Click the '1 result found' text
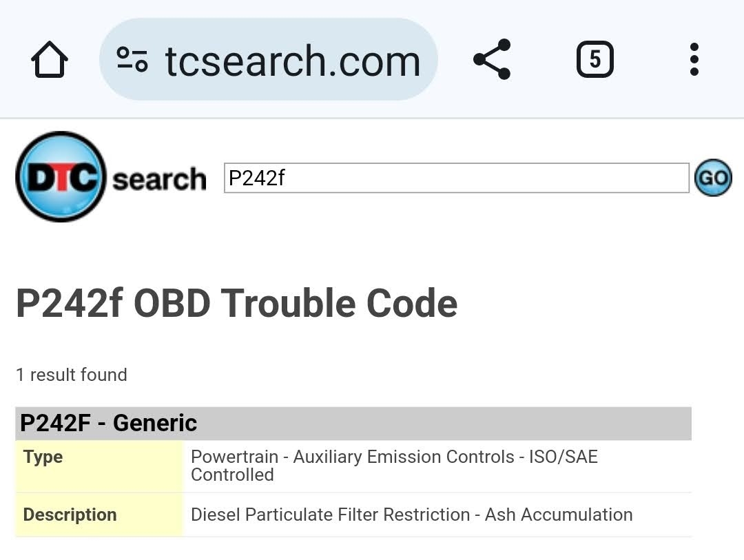The image size is (744, 560). pyautogui.click(x=72, y=375)
